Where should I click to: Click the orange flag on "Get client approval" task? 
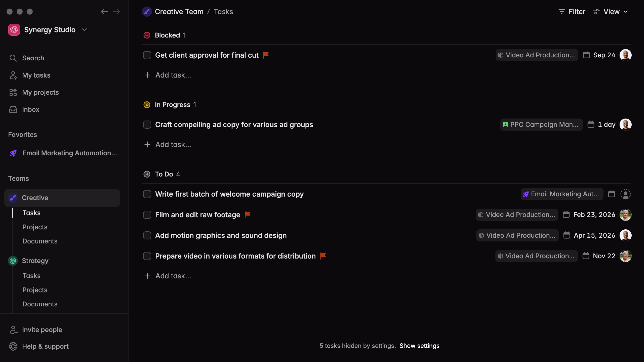pyautogui.click(x=266, y=55)
